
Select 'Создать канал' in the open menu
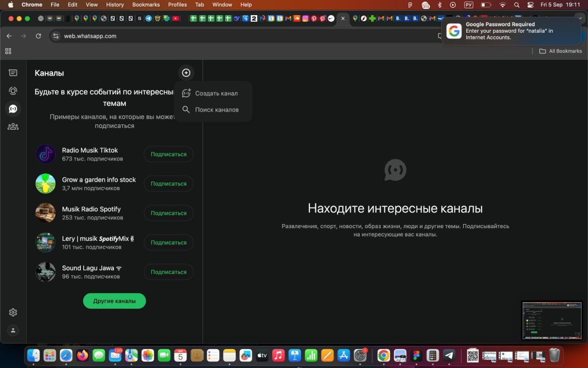coord(216,93)
